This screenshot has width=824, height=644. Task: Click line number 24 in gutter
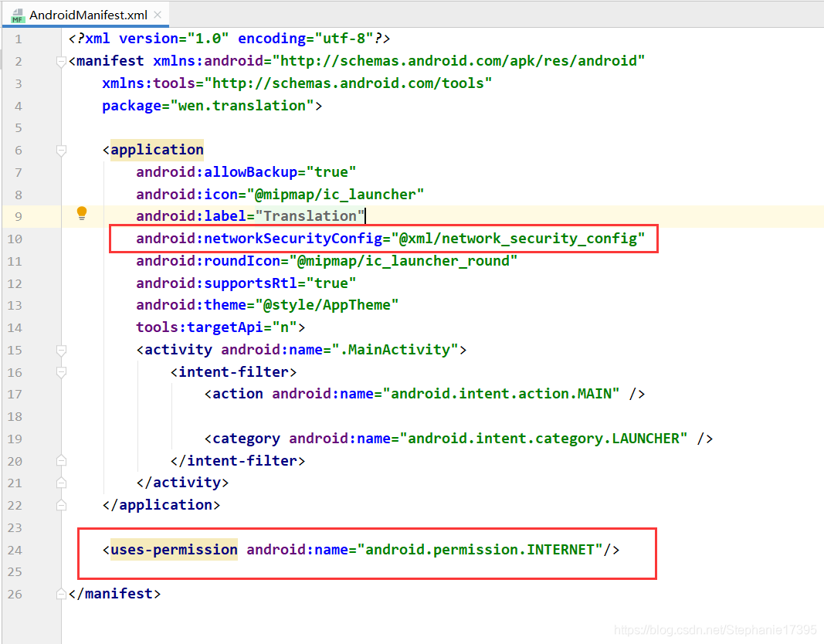coord(15,550)
